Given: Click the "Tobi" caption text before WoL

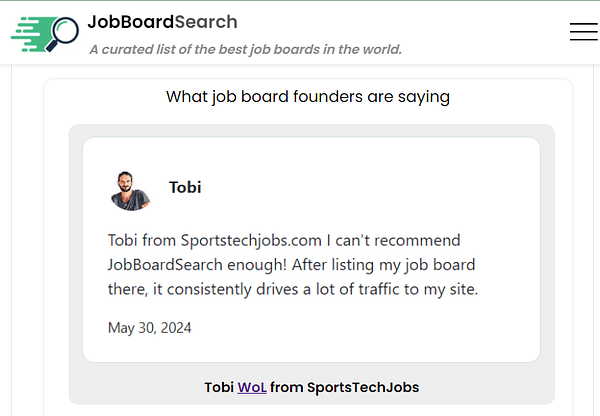Looking at the screenshot, I should (218, 387).
